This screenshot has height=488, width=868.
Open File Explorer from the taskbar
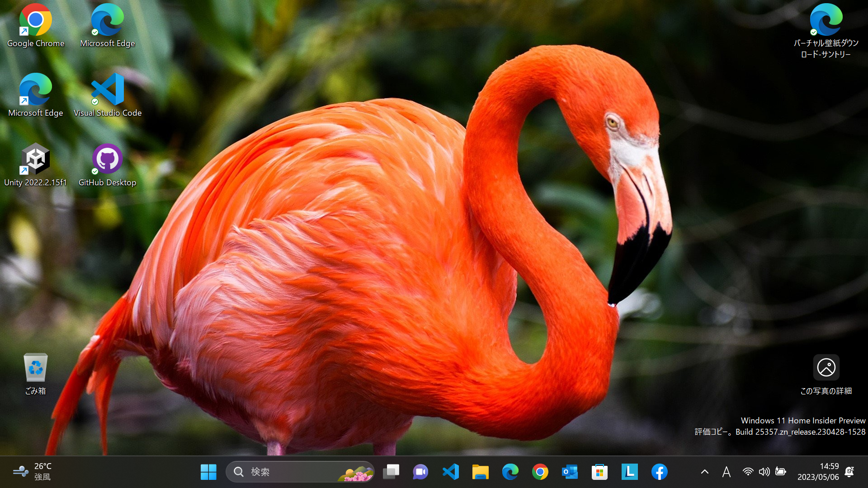coord(481,472)
